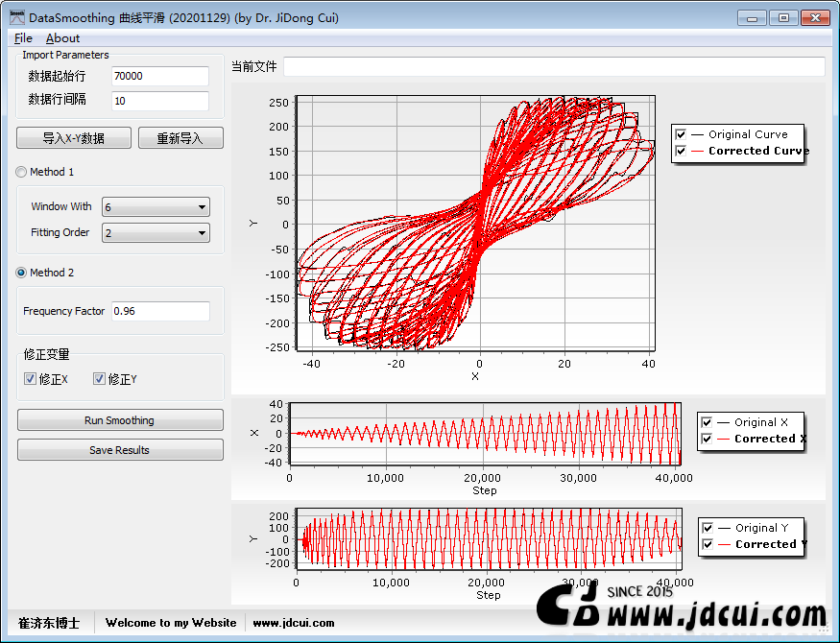The height and width of the screenshot is (643, 840).
Task: Click the www.jdcui.com status bar link
Action: pos(294,623)
